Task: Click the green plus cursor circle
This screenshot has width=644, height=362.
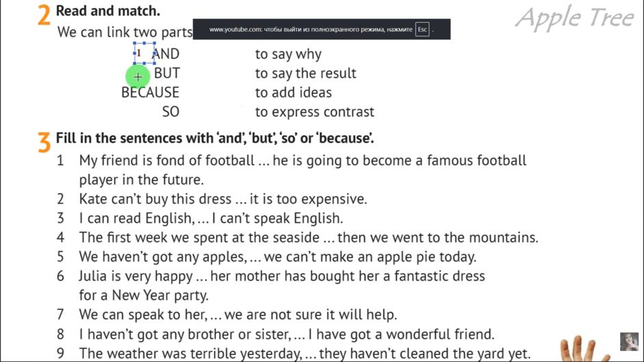Action: pyautogui.click(x=138, y=77)
